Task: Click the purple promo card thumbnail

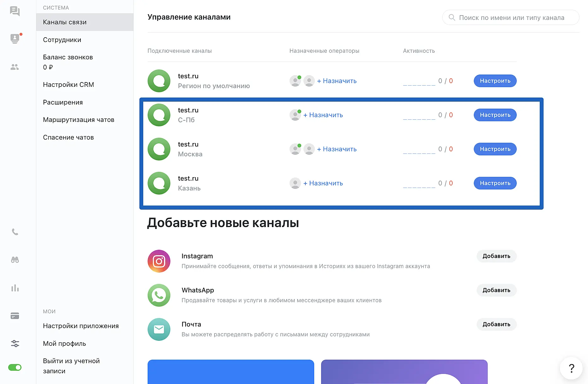Action: point(404,372)
